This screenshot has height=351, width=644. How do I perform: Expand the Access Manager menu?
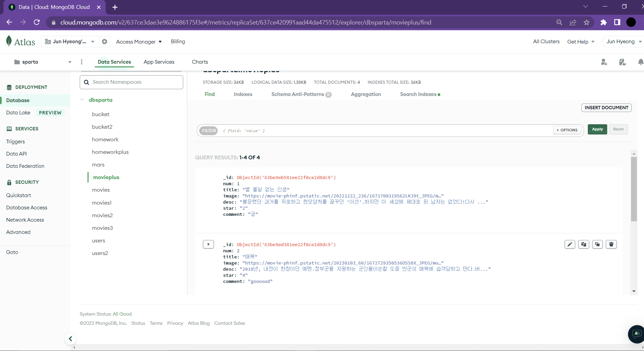point(139,42)
